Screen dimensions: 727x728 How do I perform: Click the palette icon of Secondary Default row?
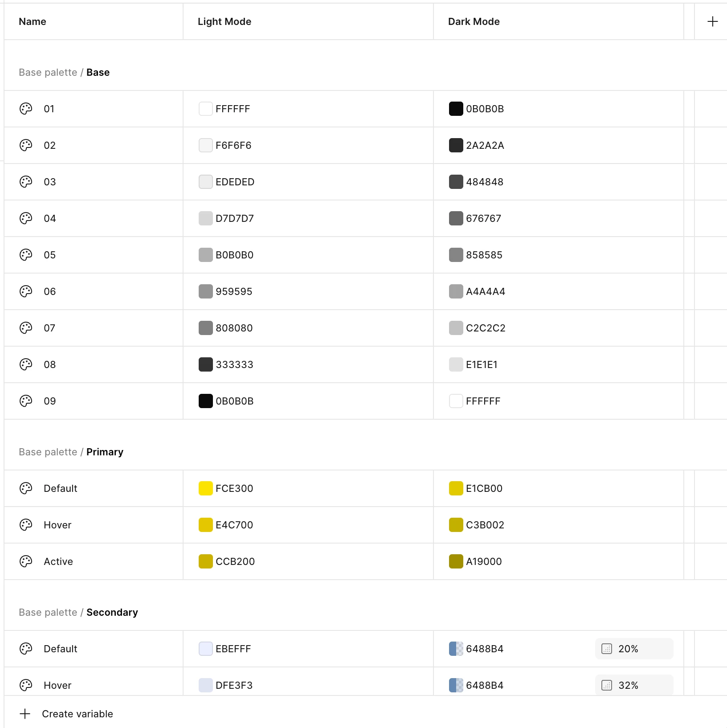(26, 649)
